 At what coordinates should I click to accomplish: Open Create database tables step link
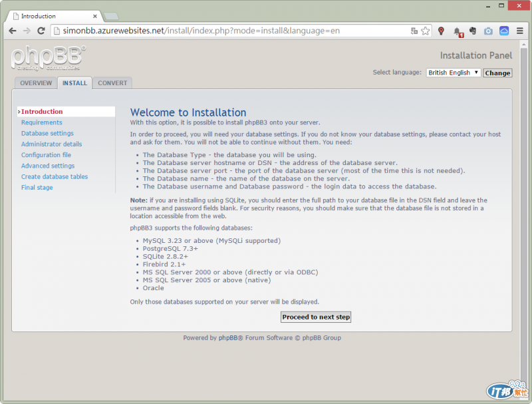click(x=55, y=177)
